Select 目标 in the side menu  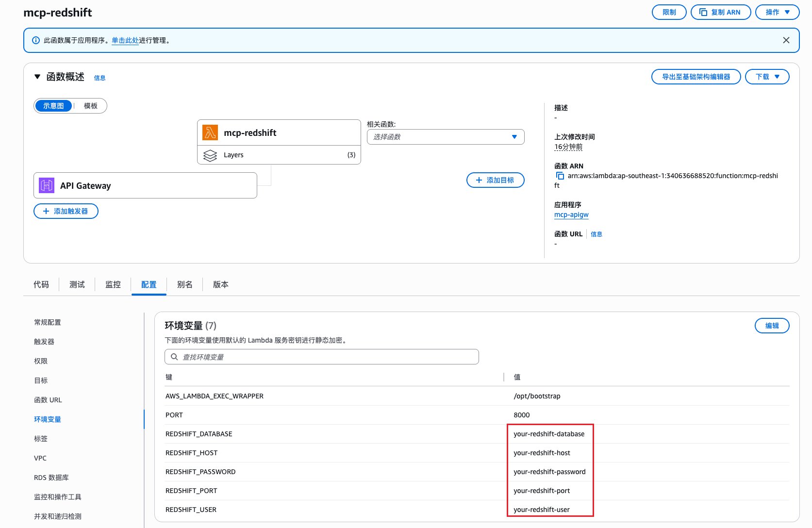tap(41, 380)
